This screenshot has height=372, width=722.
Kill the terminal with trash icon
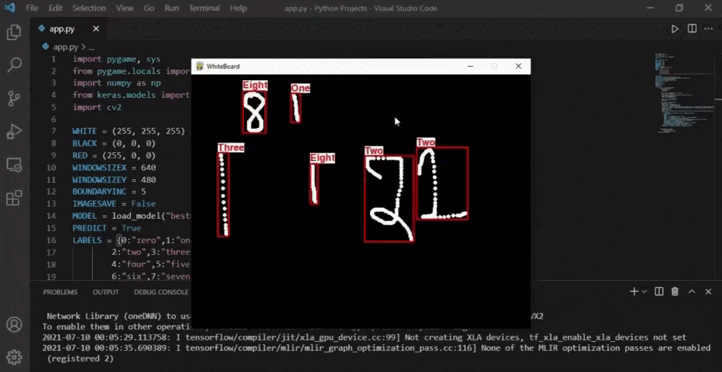tap(675, 291)
